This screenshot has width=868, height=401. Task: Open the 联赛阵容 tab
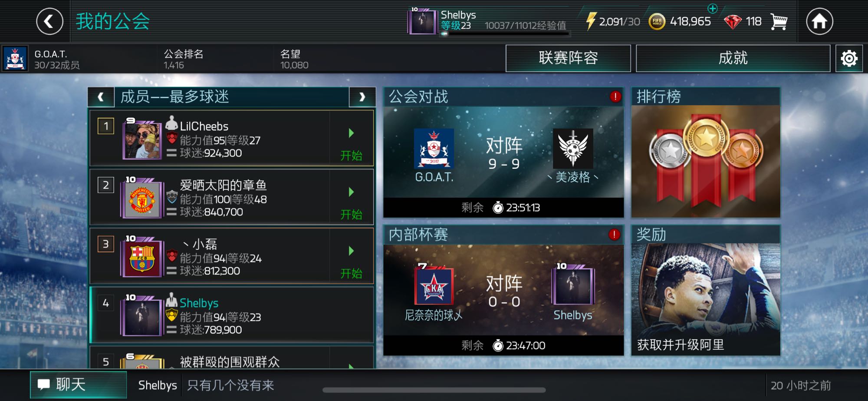(x=568, y=58)
